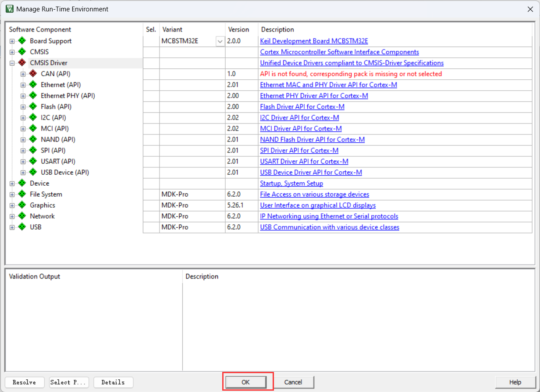The image size is (540, 392).
Task: Open Help for the dialog
Action: pos(515,382)
